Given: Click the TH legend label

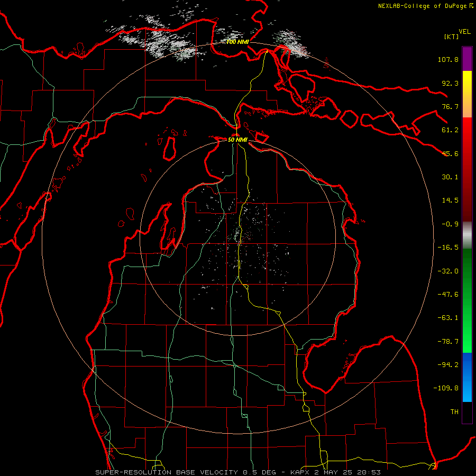Looking at the screenshot, I should pyautogui.click(x=454, y=412).
